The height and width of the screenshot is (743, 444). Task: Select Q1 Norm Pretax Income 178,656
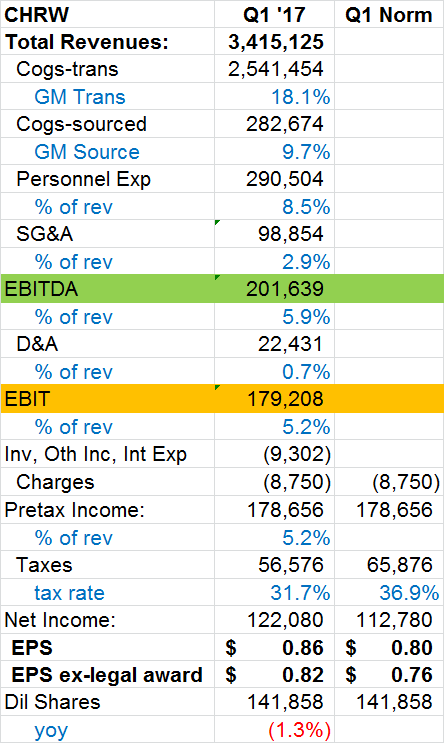(x=394, y=510)
